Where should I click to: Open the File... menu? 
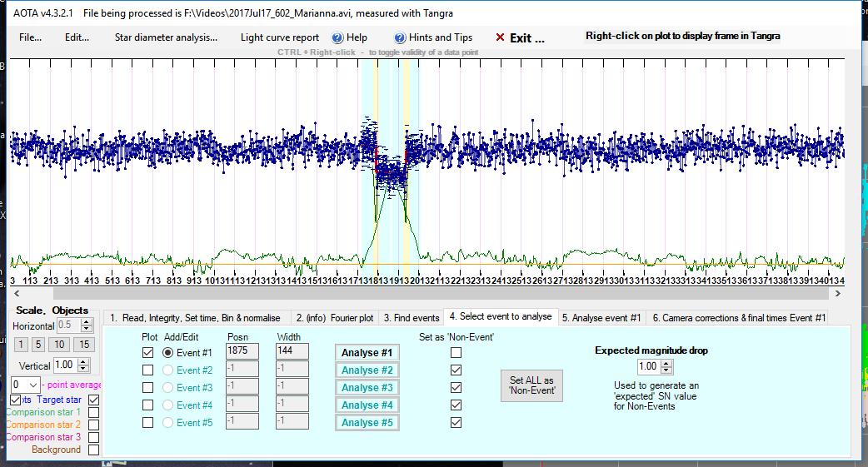pyautogui.click(x=30, y=37)
